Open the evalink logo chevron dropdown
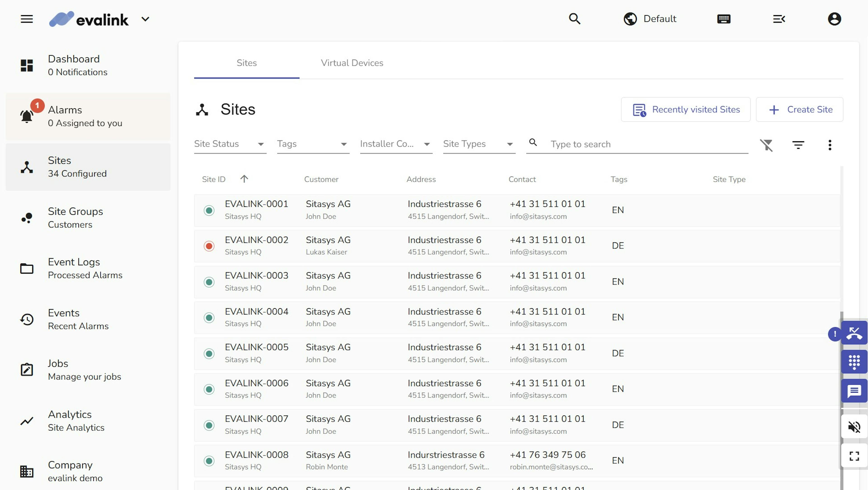The width and height of the screenshot is (868, 490). coord(145,19)
